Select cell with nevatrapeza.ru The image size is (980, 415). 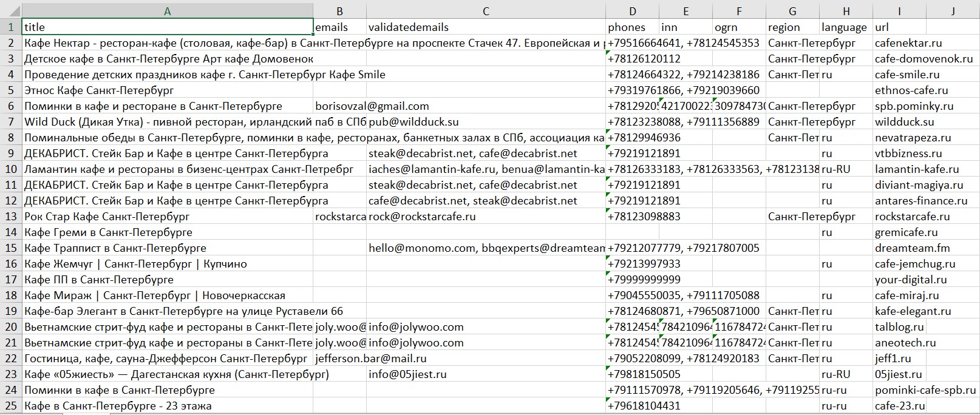899,137
